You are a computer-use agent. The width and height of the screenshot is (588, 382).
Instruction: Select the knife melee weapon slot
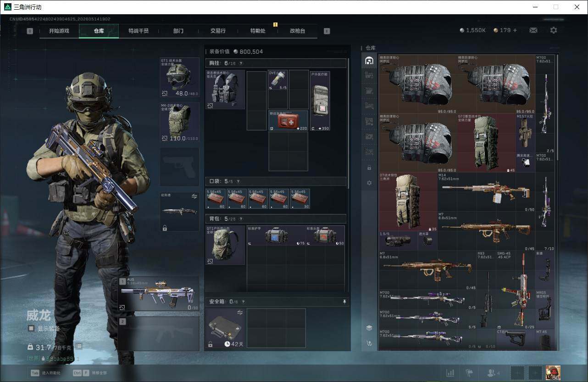pos(179,211)
